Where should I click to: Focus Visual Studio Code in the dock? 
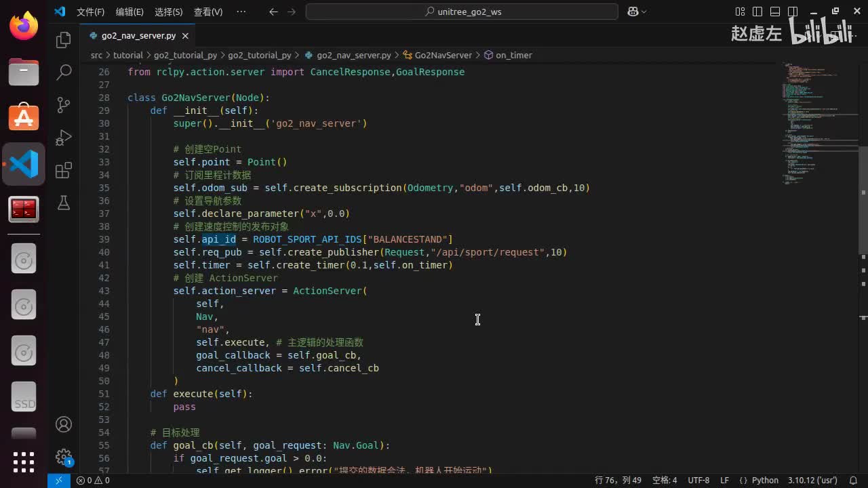(x=24, y=164)
